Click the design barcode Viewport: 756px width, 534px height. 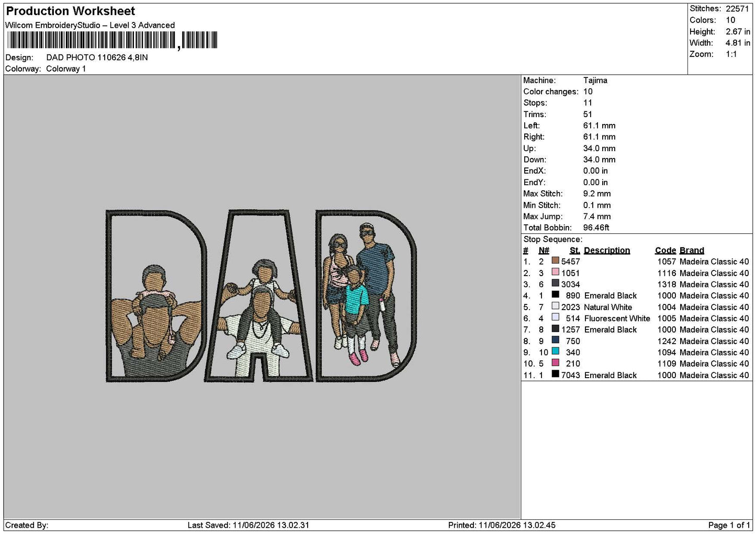pos(112,40)
